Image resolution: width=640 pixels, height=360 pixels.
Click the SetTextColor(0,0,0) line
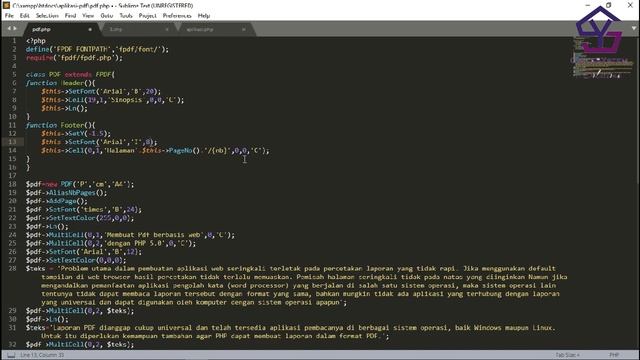click(76, 260)
